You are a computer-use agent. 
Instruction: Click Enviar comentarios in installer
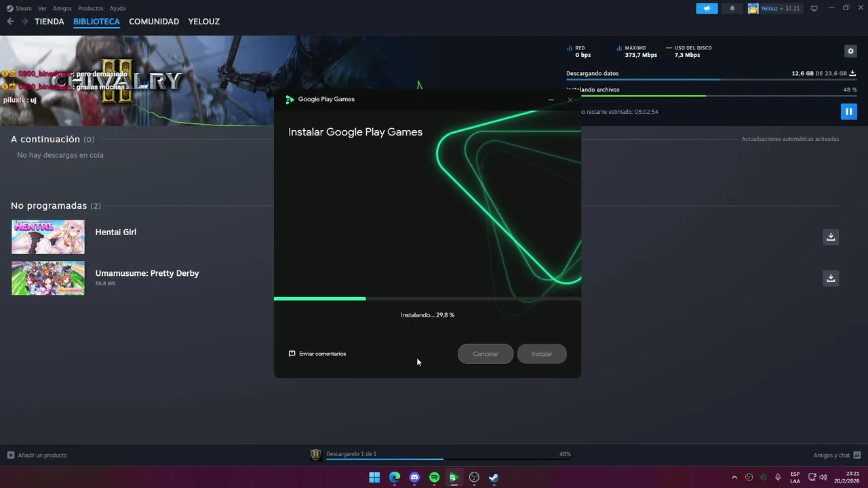point(317,354)
